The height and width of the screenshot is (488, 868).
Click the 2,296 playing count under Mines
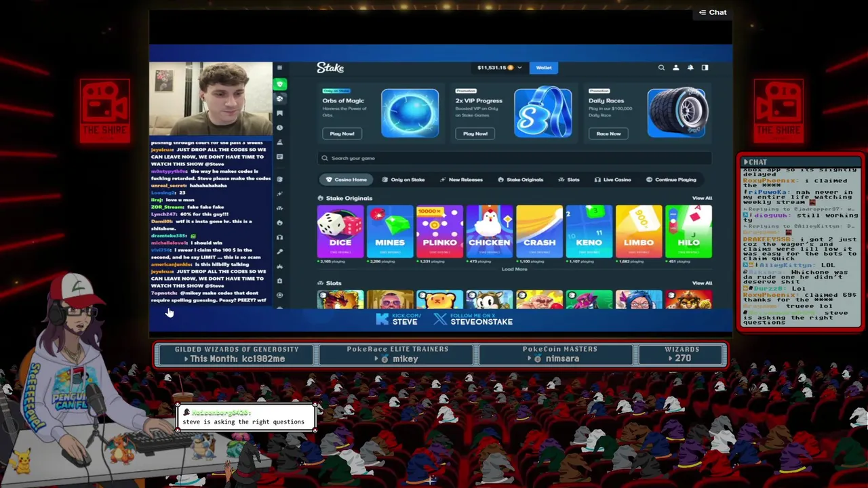pyautogui.click(x=380, y=261)
